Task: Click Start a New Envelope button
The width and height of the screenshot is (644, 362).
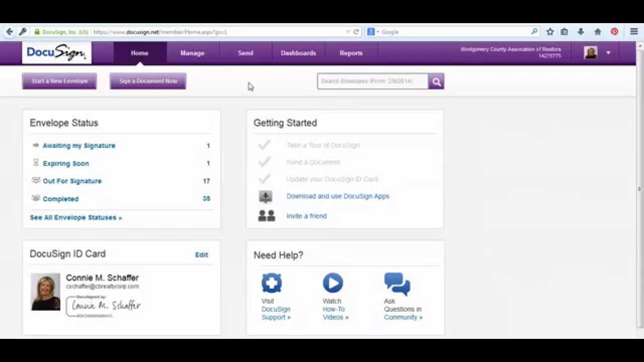Action: tap(59, 81)
